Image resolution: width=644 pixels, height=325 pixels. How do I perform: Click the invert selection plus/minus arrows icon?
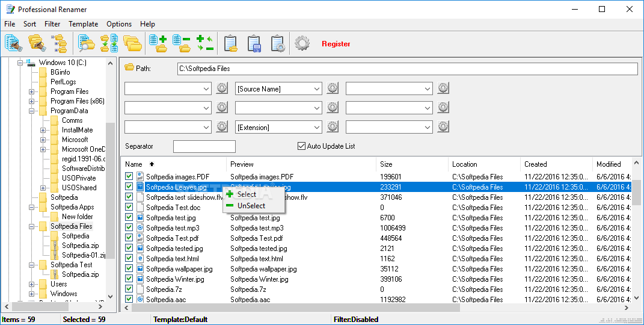[204, 43]
